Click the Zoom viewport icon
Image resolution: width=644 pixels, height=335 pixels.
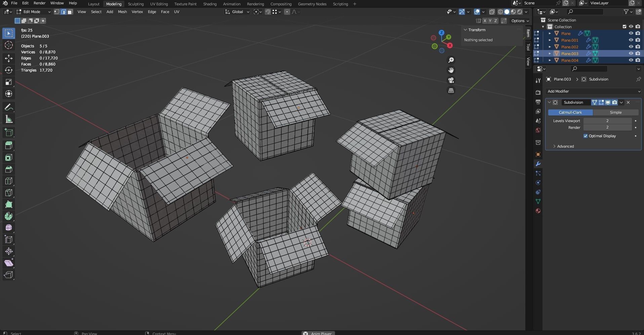(x=451, y=60)
